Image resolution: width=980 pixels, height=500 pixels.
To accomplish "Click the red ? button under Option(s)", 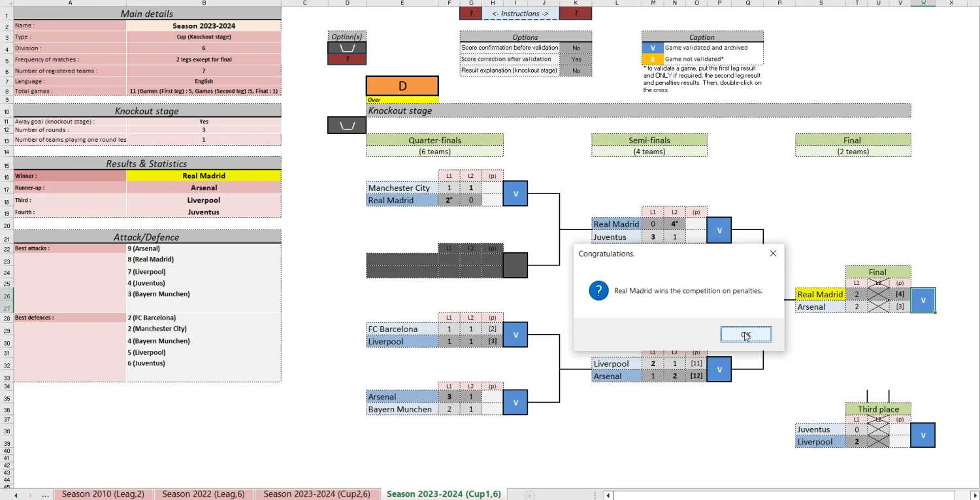I will [x=347, y=59].
